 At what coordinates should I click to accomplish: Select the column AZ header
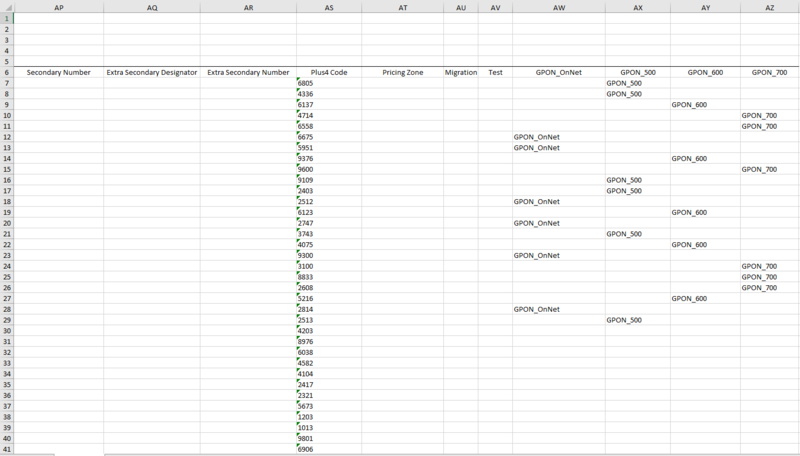pyautogui.click(x=770, y=6)
